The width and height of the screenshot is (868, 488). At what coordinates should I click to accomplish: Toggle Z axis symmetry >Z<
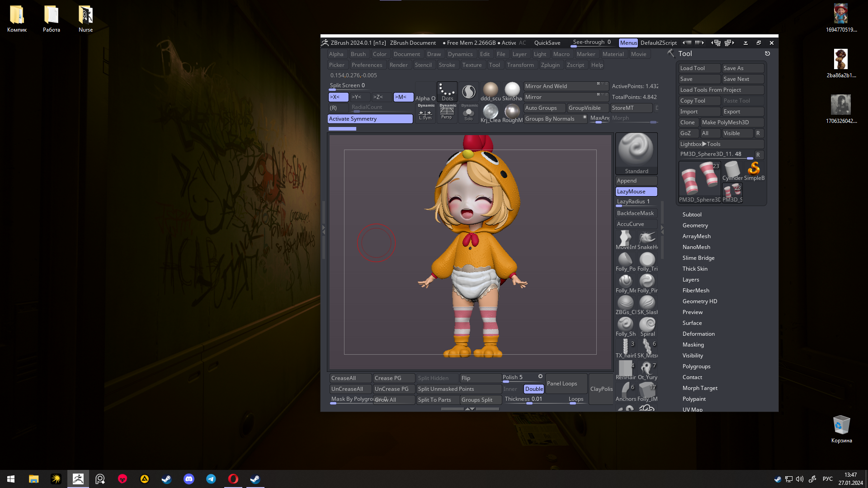pos(382,97)
